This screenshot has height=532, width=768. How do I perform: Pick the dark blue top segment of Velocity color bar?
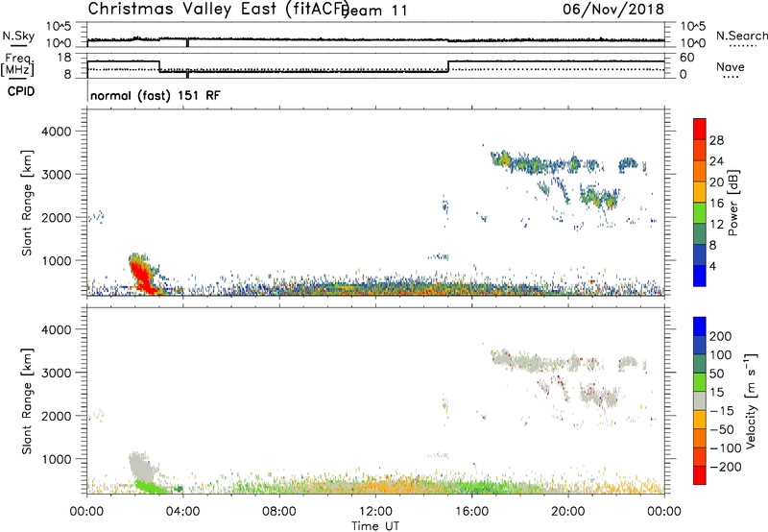(x=700, y=326)
